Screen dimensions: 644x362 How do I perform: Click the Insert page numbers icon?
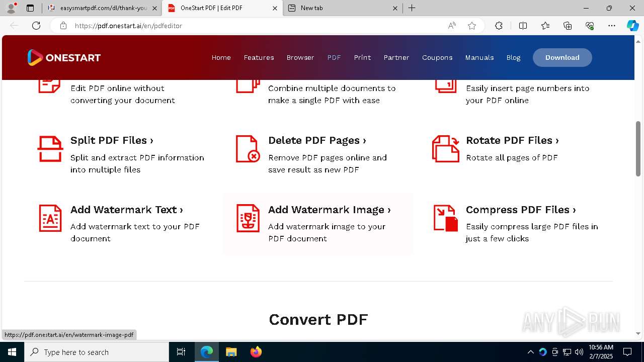click(446, 86)
